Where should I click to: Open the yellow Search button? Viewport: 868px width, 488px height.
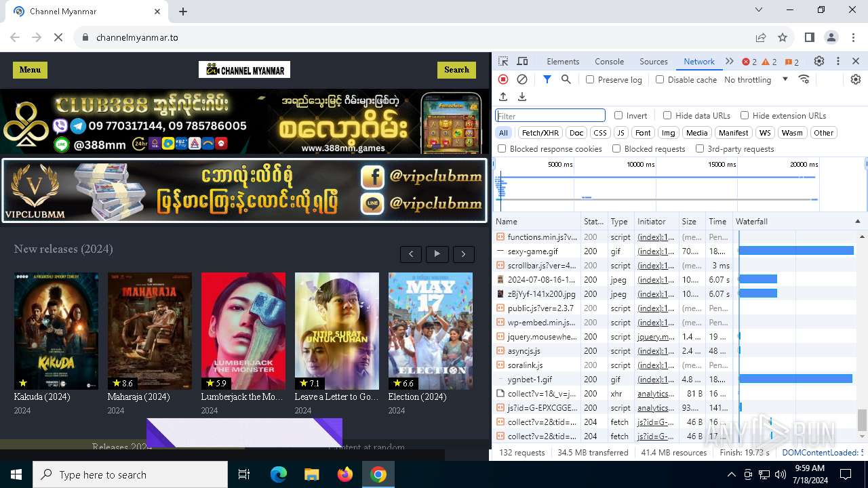point(456,70)
